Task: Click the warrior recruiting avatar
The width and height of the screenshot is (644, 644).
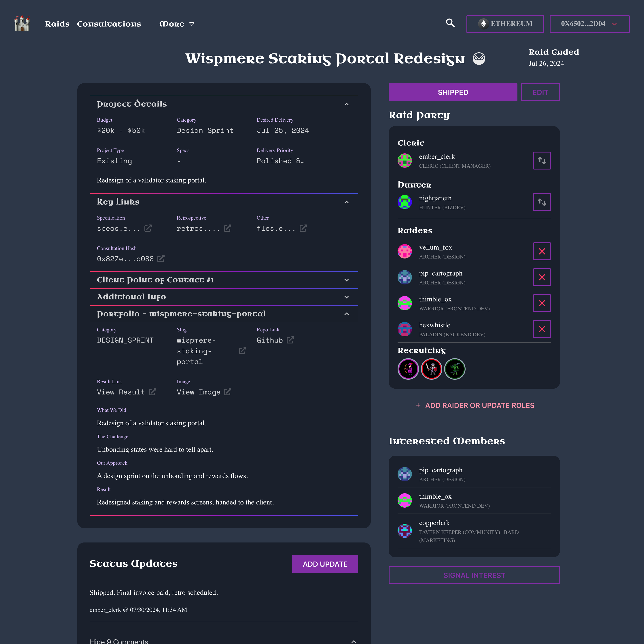Action: point(431,369)
